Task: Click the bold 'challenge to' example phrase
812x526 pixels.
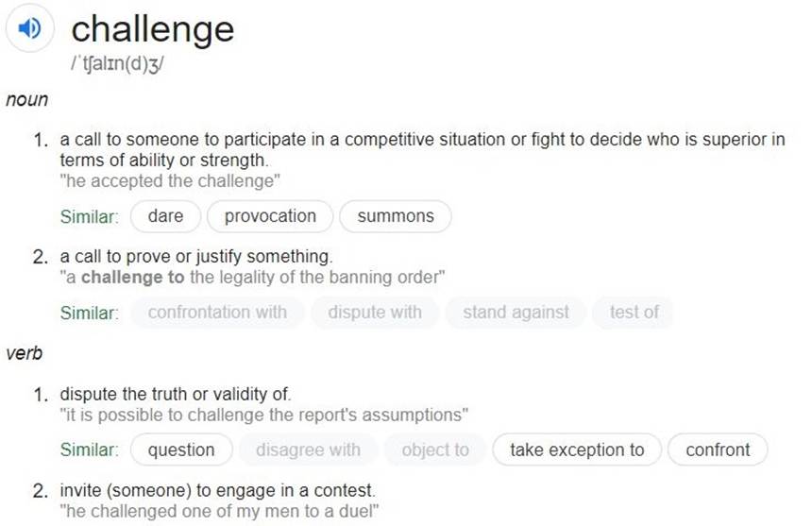Action: pyautogui.click(x=132, y=277)
